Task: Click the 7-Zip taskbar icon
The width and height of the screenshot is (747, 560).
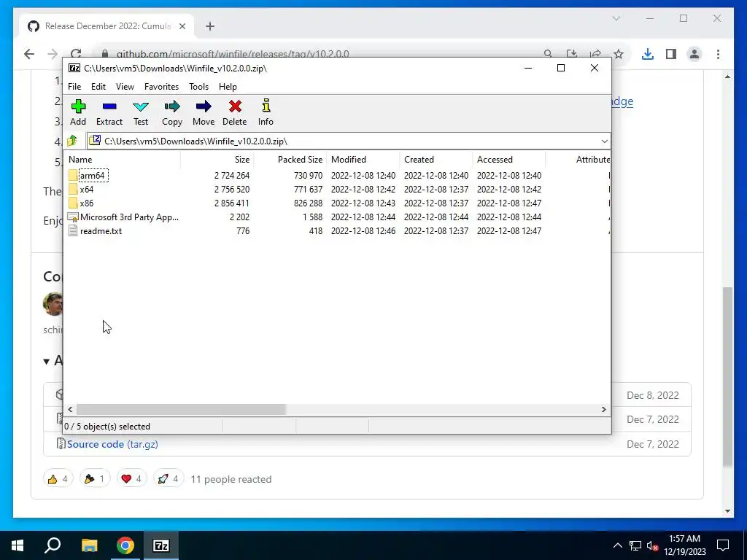Action: (161, 545)
